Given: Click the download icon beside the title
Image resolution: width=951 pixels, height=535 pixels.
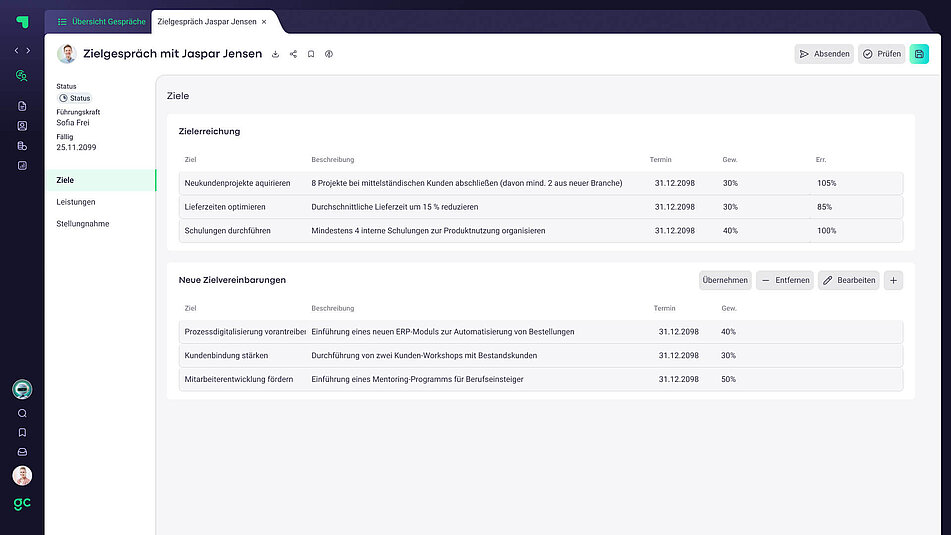Looking at the screenshot, I should [275, 54].
